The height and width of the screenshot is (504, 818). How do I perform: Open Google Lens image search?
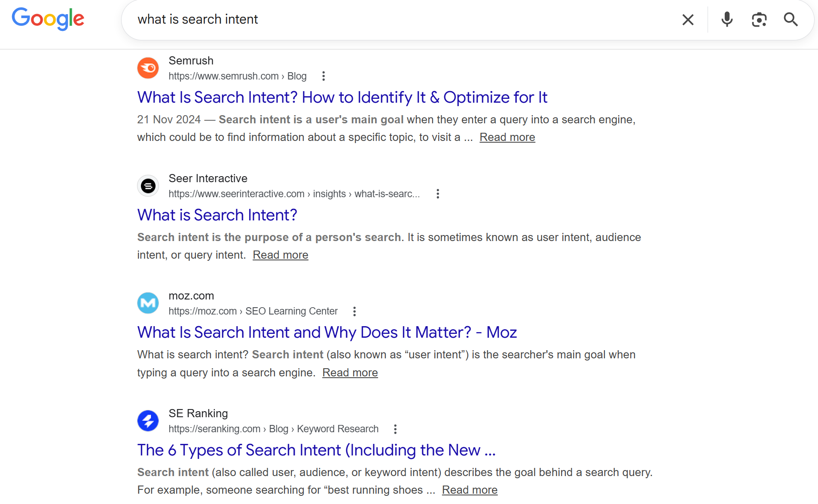(759, 20)
